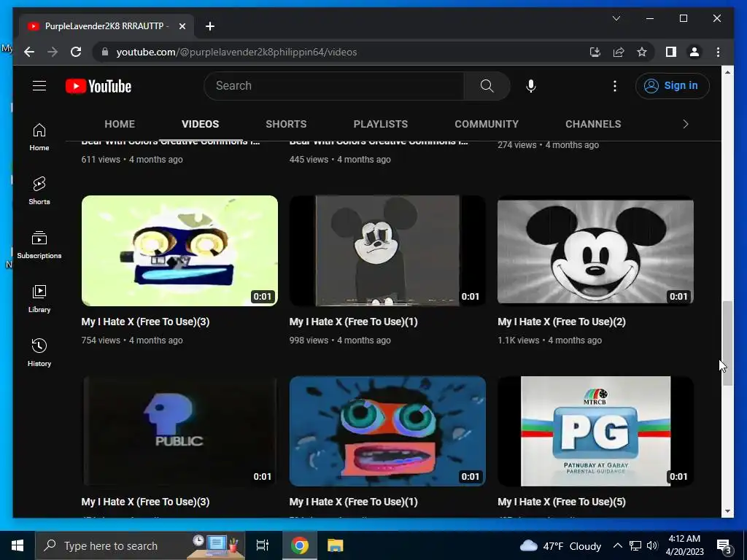This screenshot has width=747, height=560.
Task: Focus the YouTube Search field
Action: (x=334, y=86)
